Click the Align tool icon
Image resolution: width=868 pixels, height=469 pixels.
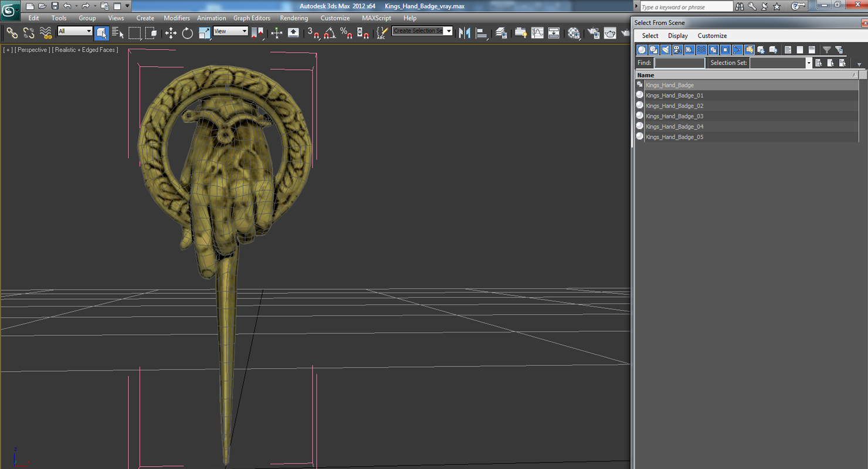click(x=482, y=33)
